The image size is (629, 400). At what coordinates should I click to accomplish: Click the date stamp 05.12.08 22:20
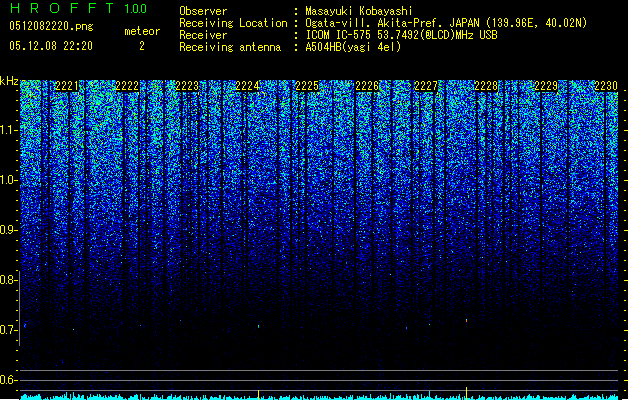[x=51, y=46]
